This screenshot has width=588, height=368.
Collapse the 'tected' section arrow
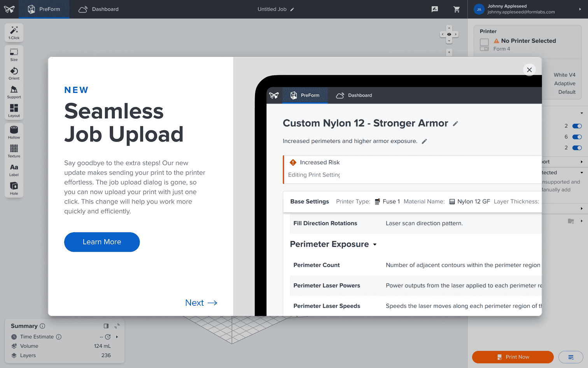[x=582, y=173]
